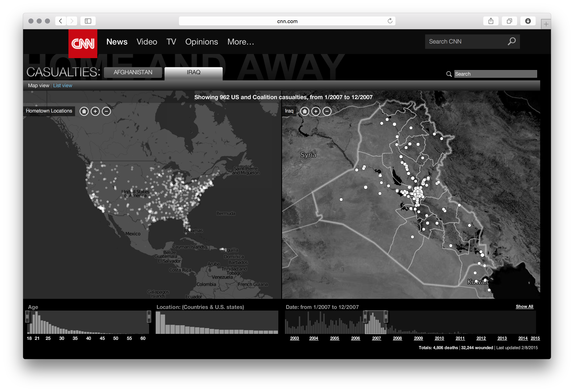Select the 2009 year link
The width and height of the screenshot is (574, 392).
tap(418, 338)
